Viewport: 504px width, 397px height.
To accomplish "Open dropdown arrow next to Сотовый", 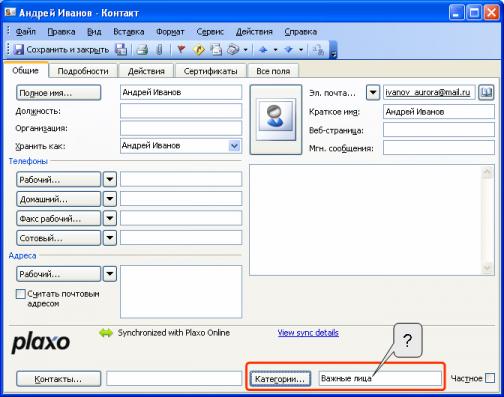I will pos(110,238).
